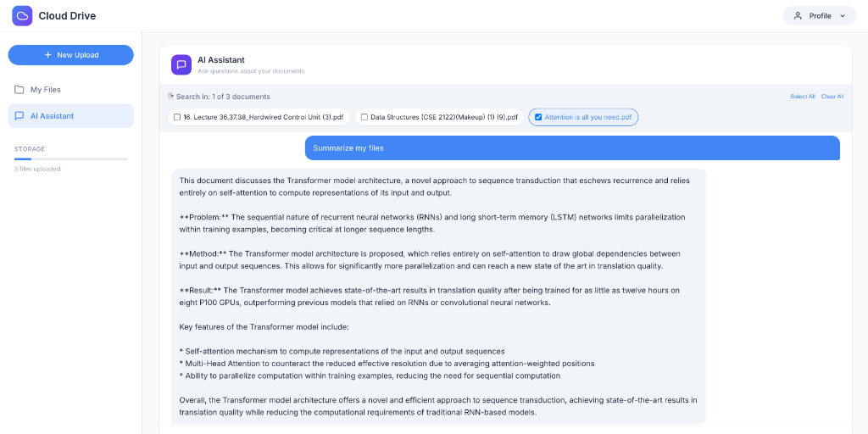Expand the Profile dropdown chevron

point(842,16)
